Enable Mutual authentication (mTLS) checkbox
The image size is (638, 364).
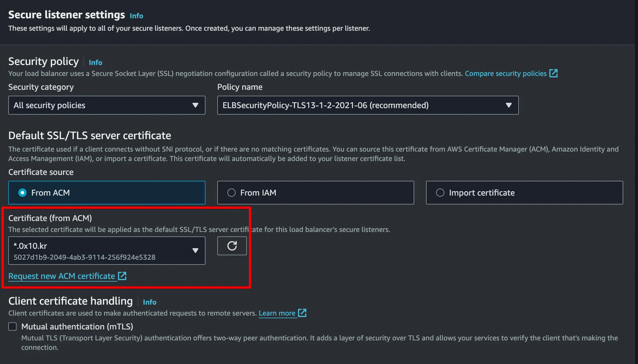[x=12, y=326]
